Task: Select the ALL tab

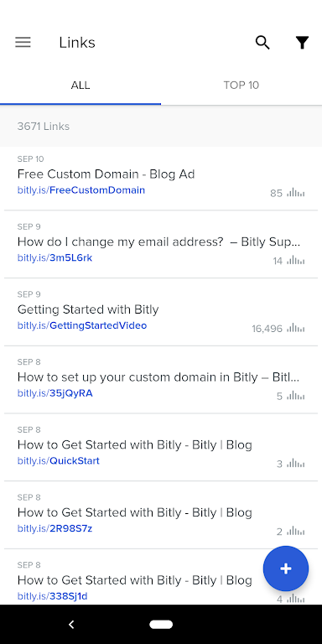Action: [80, 85]
